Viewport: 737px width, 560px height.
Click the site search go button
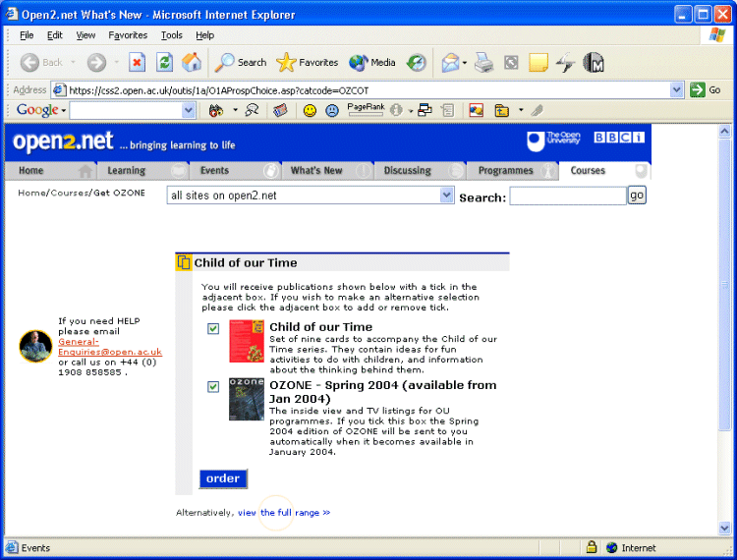637,195
